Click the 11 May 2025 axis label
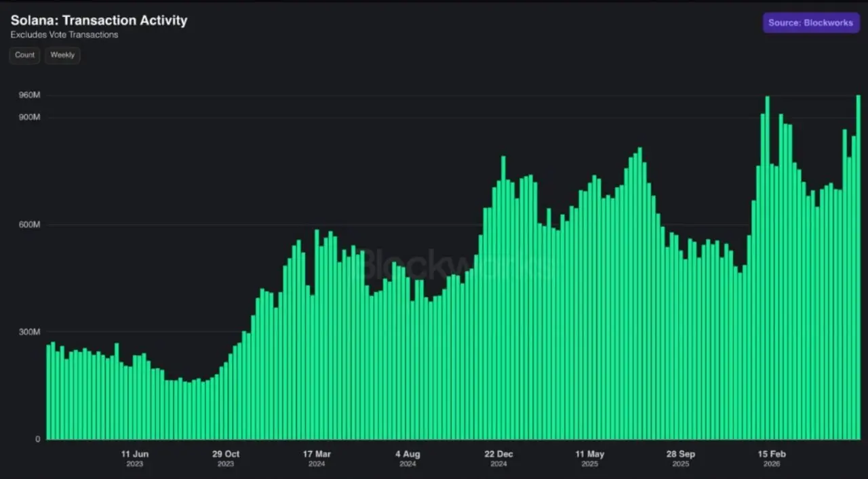Image resolution: width=868 pixels, height=479 pixels. click(589, 458)
